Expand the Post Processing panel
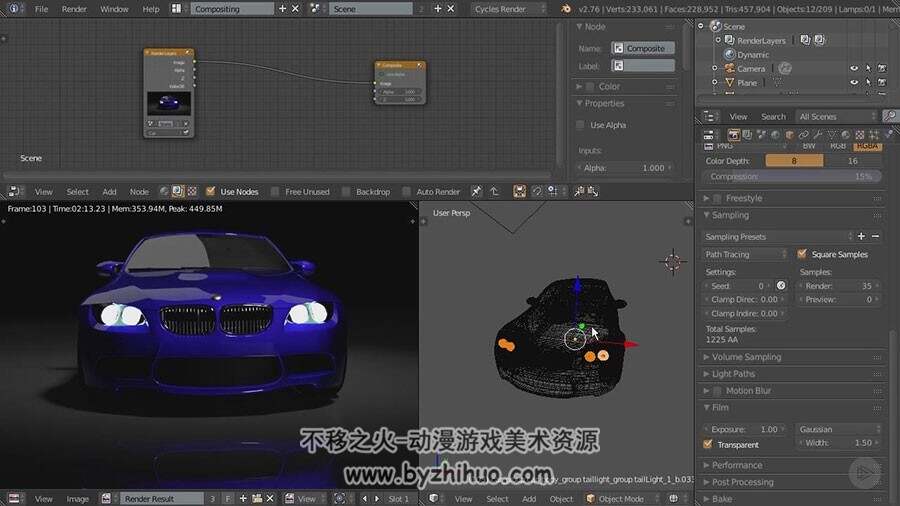This screenshot has width=900, height=506. click(742, 482)
